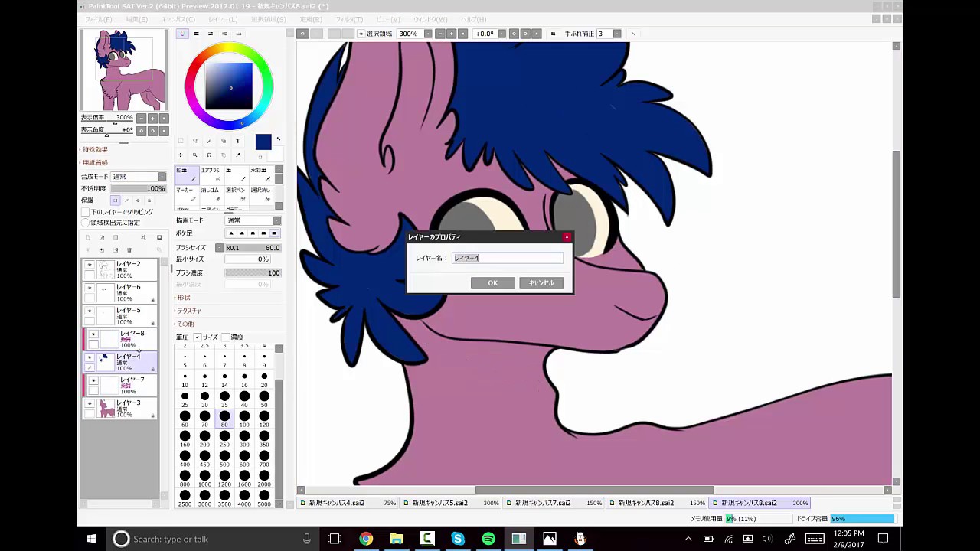Select the 消しゴム eraser tool
The height and width of the screenshot is (551, 980).
click(x=212, y=194)
